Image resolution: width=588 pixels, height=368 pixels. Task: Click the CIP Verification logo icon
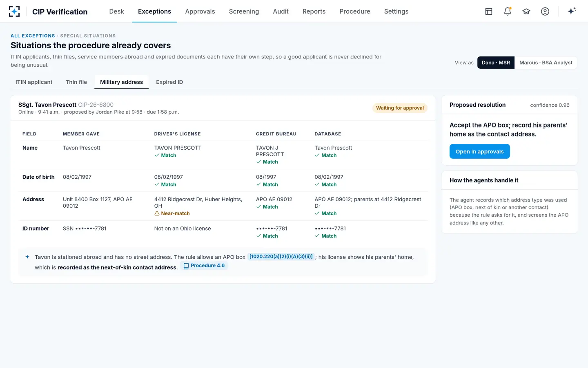[x=14, y=11]
